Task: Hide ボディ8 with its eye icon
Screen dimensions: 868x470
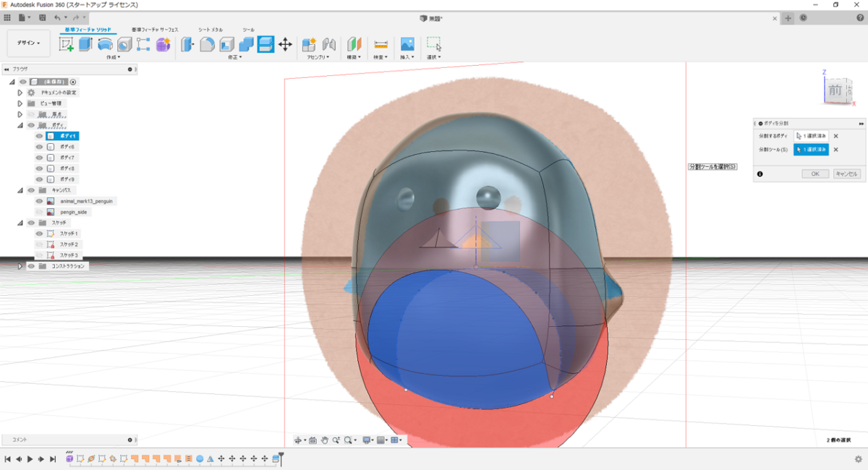Action: tap(39, 168)
